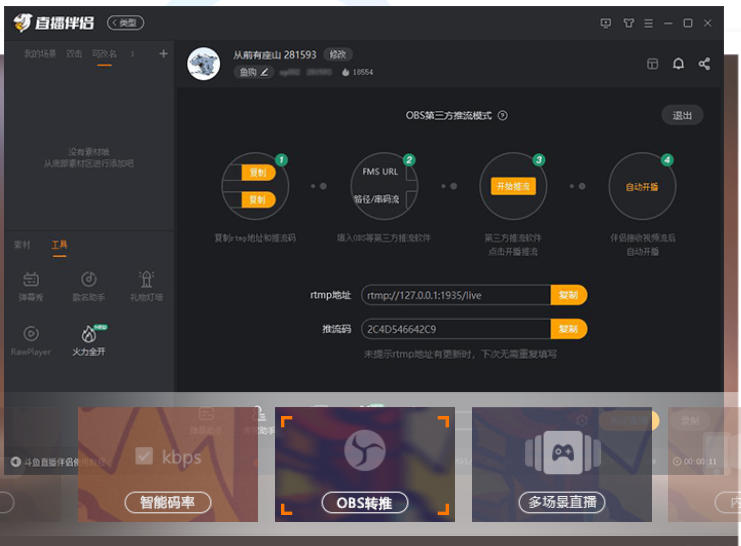
Task: Toggle the kbps checkbox on 智能码率 card
Action: point(144,456)
